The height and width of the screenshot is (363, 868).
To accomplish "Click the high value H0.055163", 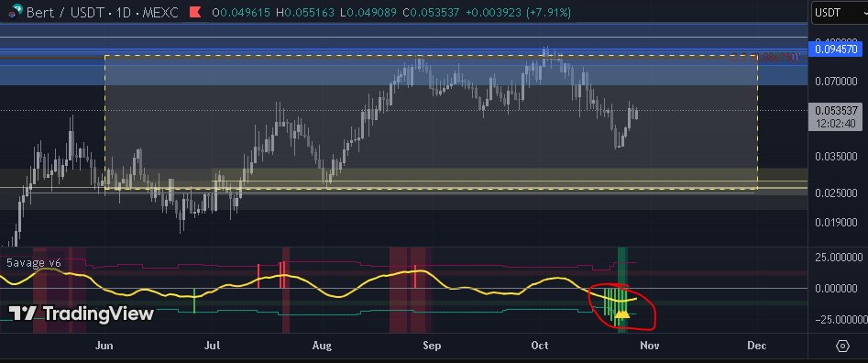I will 306,12.
